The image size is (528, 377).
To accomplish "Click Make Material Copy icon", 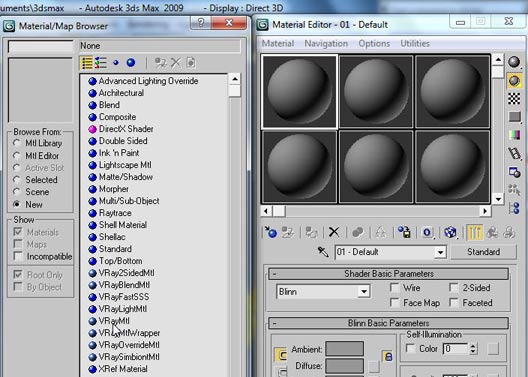I will pyautogui.click(x=357, y=232).
